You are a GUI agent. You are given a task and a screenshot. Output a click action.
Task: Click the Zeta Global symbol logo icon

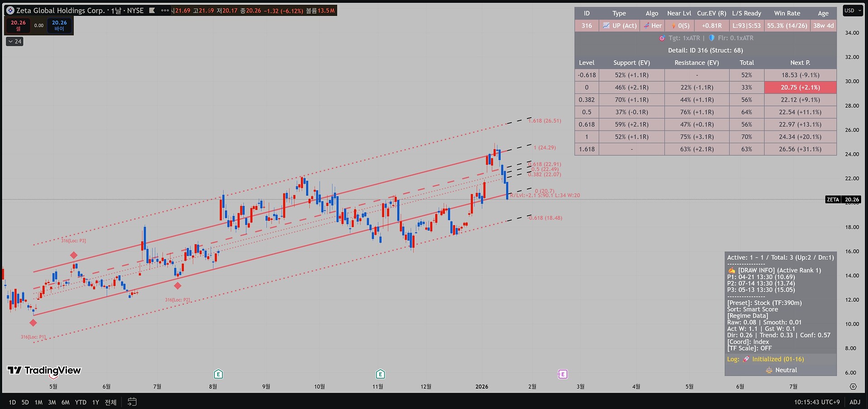(x=10, y=10)
